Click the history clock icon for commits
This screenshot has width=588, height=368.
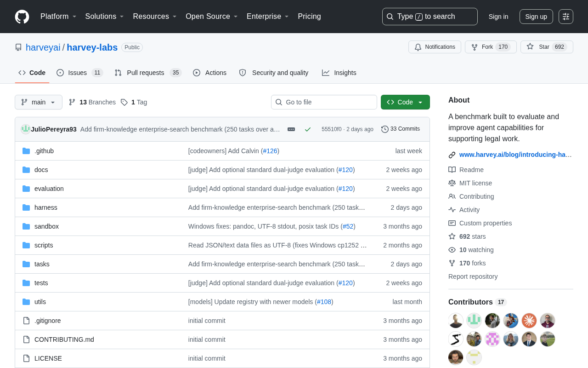385,129
